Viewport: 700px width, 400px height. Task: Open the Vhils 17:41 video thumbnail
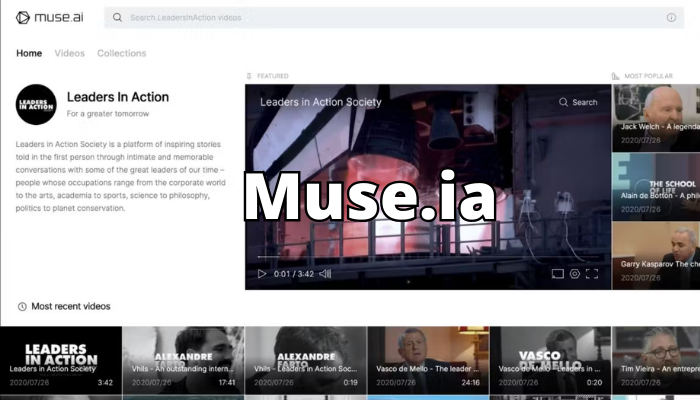183,360
